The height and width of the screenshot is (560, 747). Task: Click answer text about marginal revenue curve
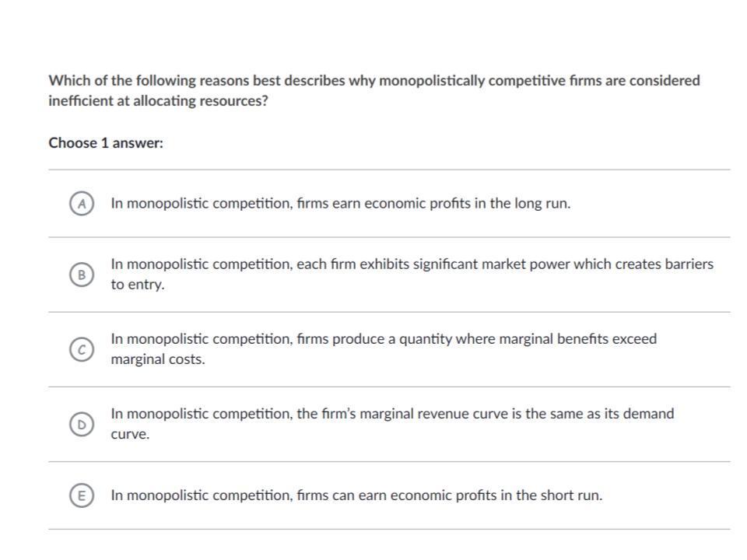[391, 414]
